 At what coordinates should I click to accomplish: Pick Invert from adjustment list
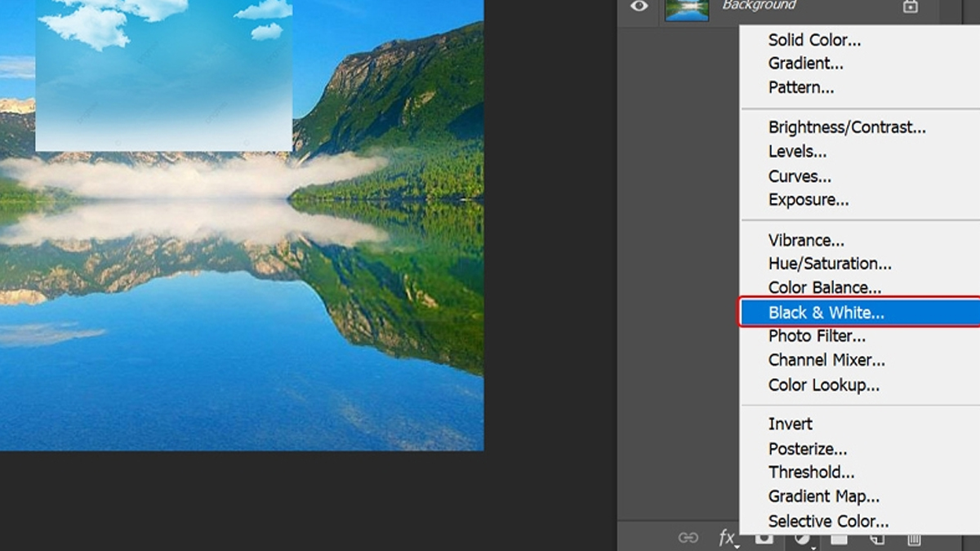tap(791, 424)
